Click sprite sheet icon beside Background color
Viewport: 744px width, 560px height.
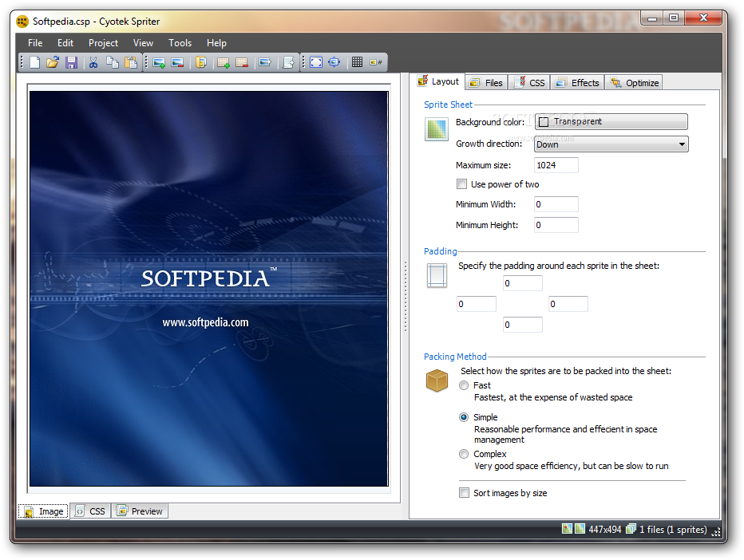tap(436, 129)
